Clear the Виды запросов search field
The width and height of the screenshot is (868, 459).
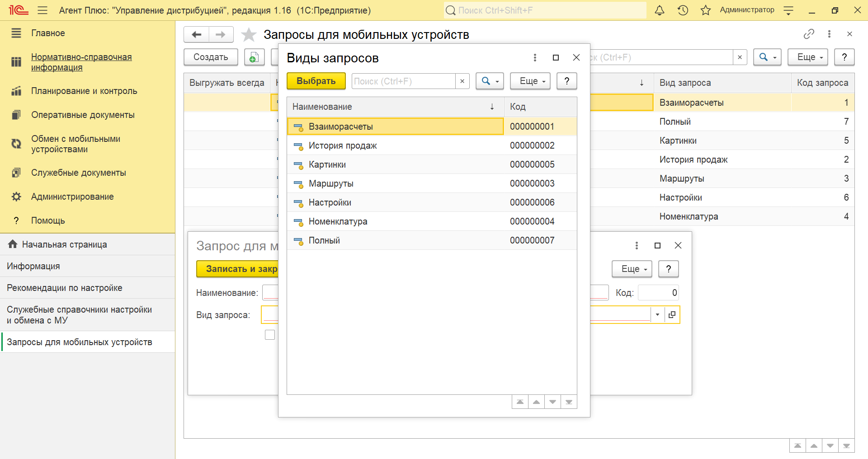click(x=462, y=81)
